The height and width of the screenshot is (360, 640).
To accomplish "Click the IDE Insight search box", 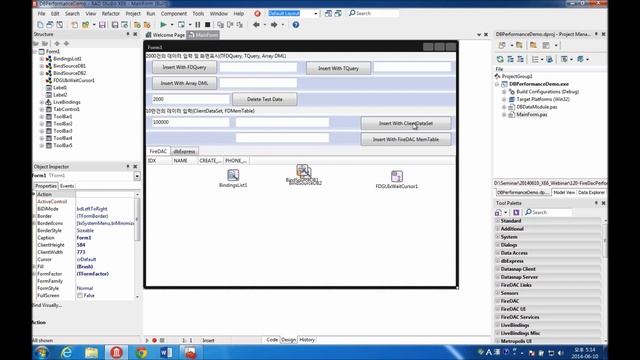I will (373, 13).
